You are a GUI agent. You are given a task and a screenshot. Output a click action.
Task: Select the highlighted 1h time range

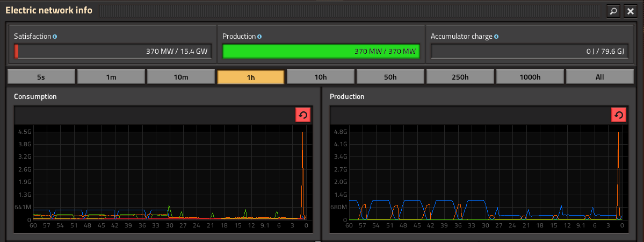pos(250,77)
